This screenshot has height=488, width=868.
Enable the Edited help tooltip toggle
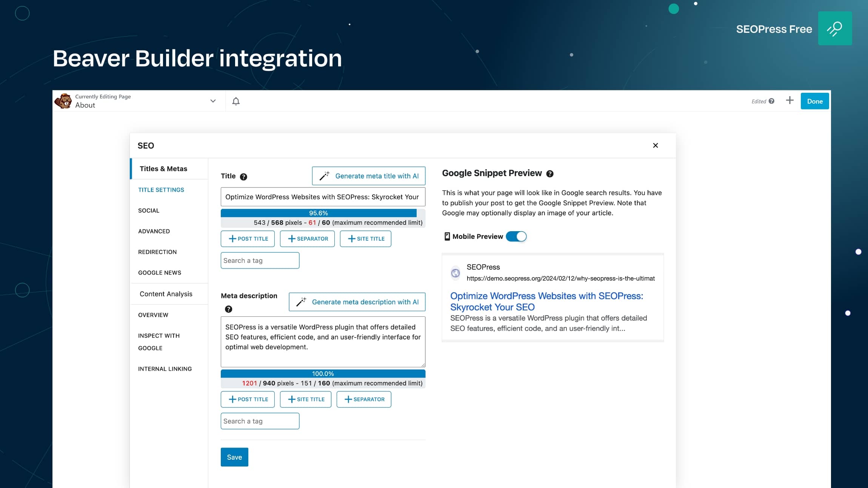pos(770,101)
